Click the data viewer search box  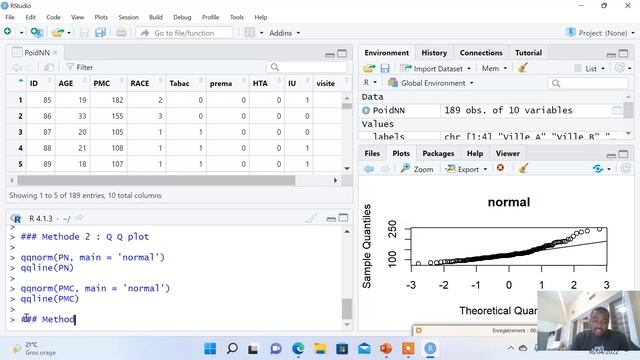pyautogui.click(x=307, y=67)
